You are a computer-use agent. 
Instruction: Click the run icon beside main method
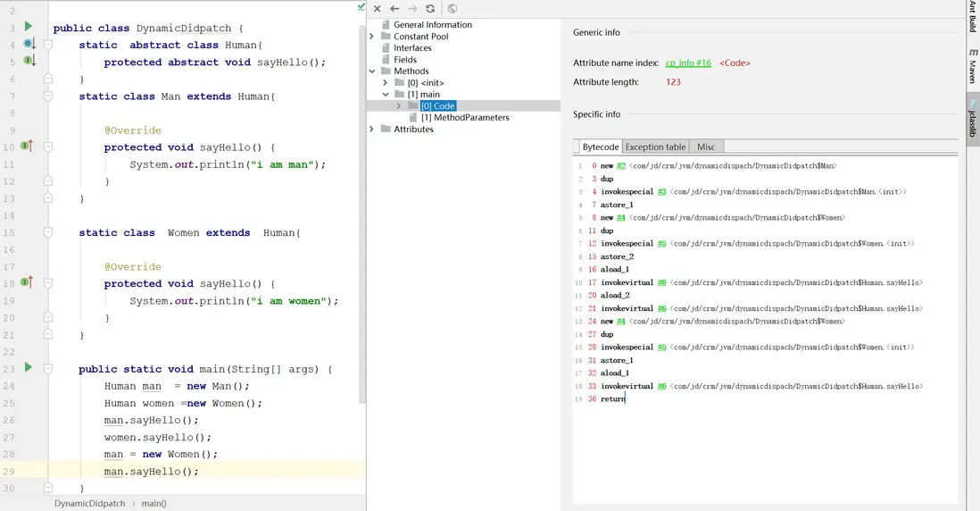pos(29,367)
